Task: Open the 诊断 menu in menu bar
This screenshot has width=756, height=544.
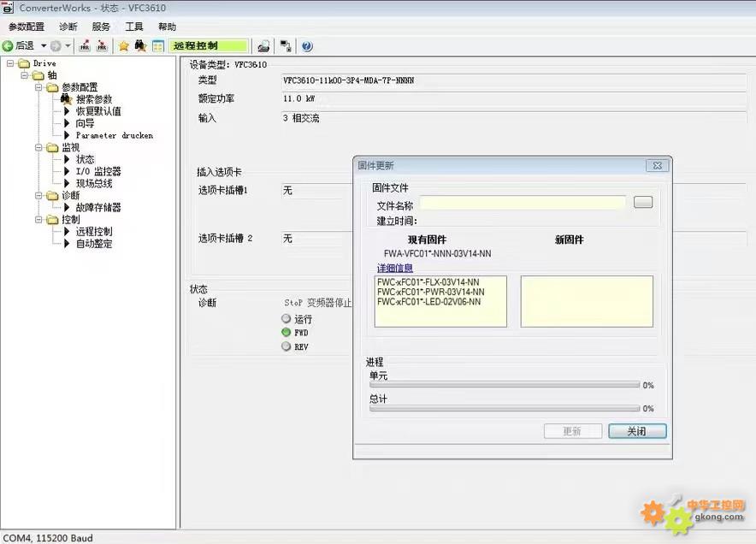Action: [x=68, y=27]
